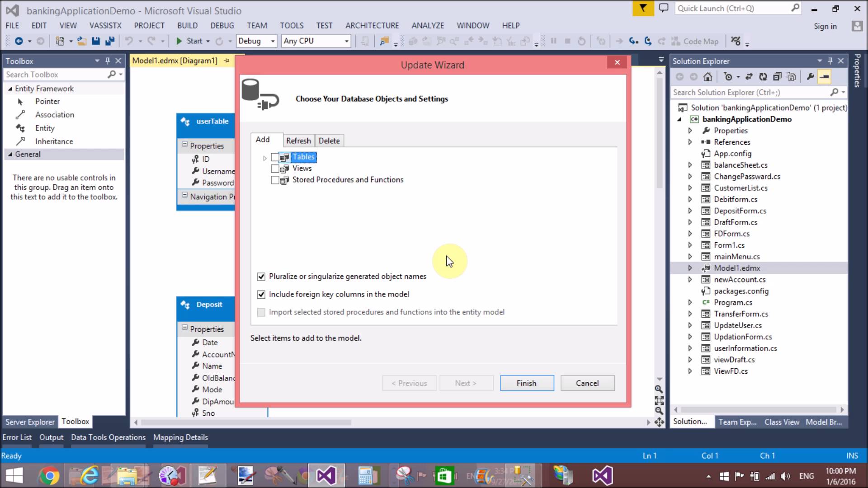Click the Windows Start button
The width and height of the screenshot is (868, 488).
point(14,476)
